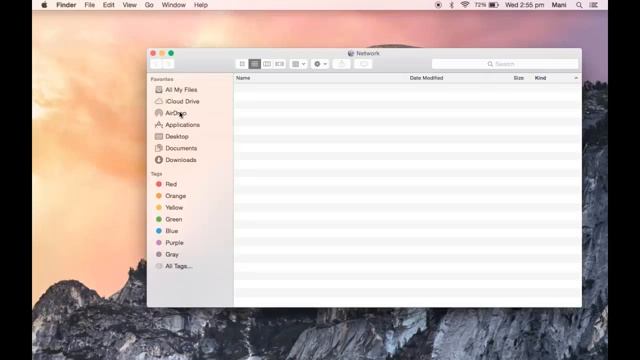Open Spotlight search magnifier
The width and height of the screenshot is (640, 360).
coord(579,5)
